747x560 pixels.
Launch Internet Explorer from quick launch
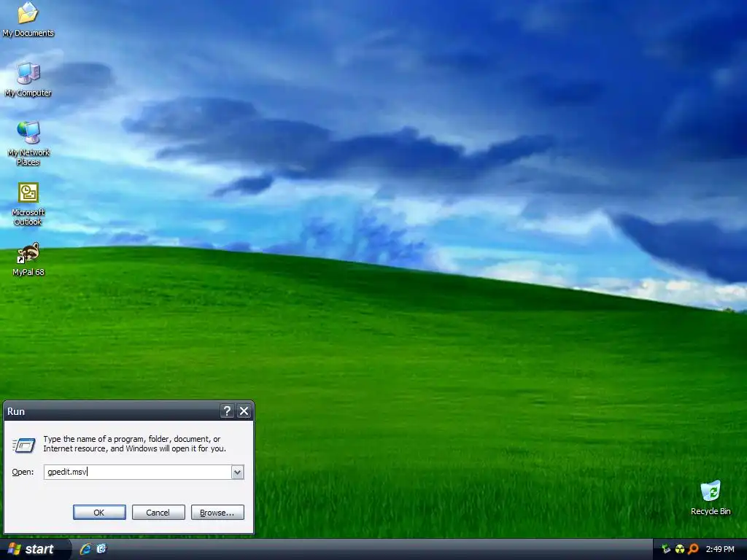coord(86,549)
